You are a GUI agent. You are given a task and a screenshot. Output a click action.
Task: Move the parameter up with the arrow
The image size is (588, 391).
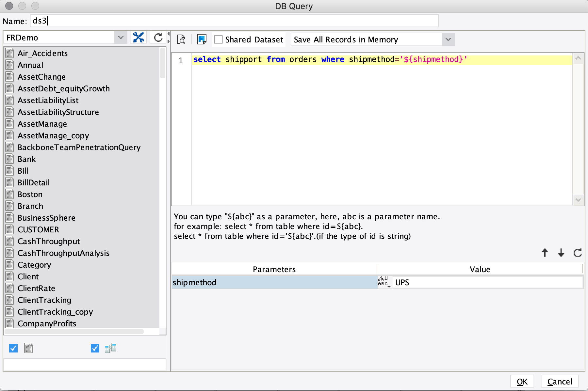[x=545, y=253]
